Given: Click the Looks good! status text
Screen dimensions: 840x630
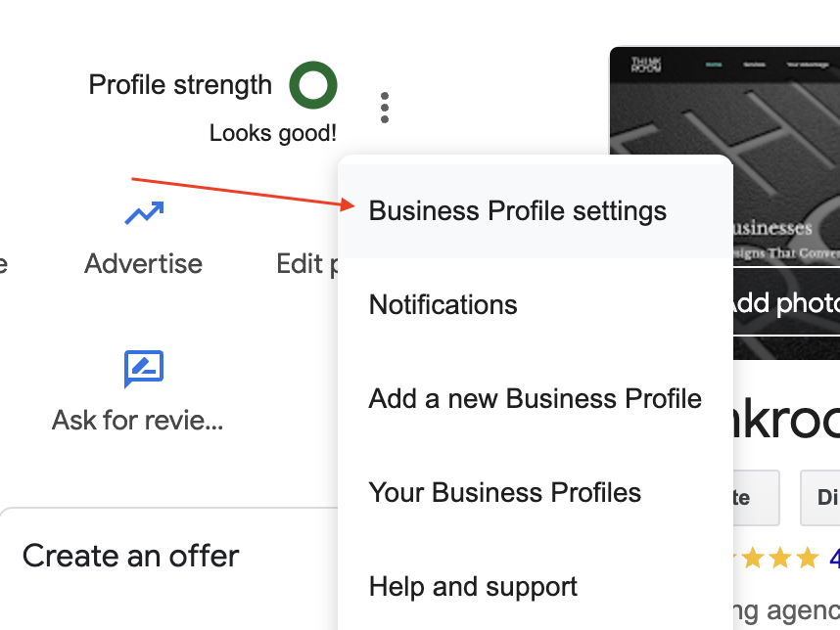Looking at the screenshot, I should [x=273, y=133].
